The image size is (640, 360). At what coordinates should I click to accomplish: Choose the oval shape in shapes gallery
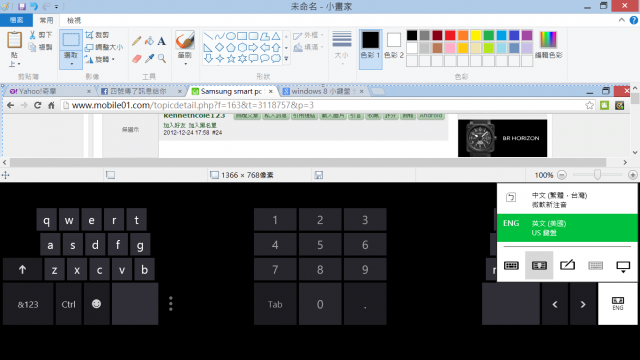pyautogui.click(x=231, y=36)
